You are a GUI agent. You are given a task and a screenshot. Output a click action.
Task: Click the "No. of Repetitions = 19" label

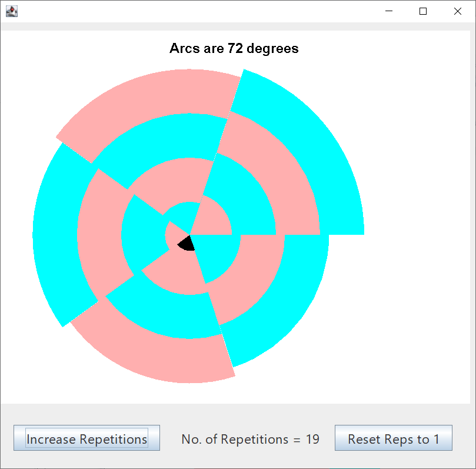click(250, 439)
